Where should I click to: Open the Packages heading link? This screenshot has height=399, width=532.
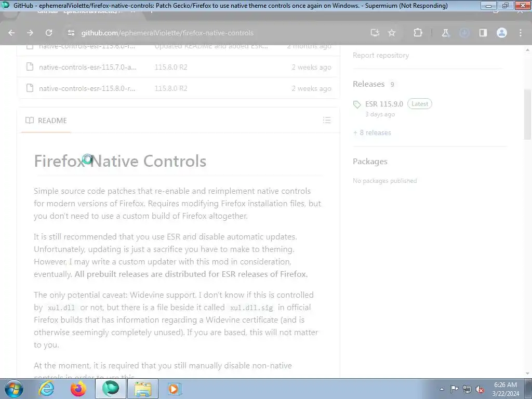click(370, 162)
